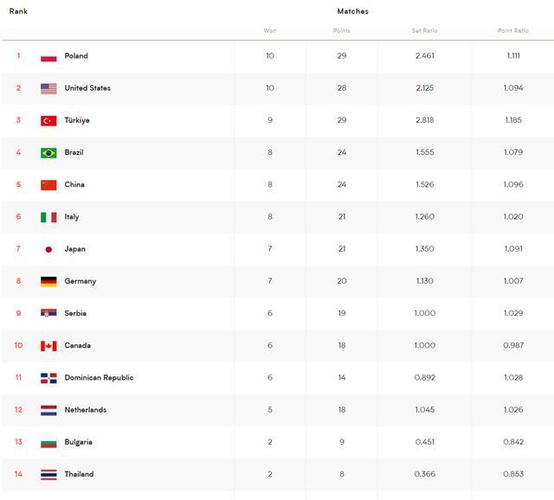This screenshot has width=554, height=500.
Task: Click the Matches group header
Action: tap(353, 11)
